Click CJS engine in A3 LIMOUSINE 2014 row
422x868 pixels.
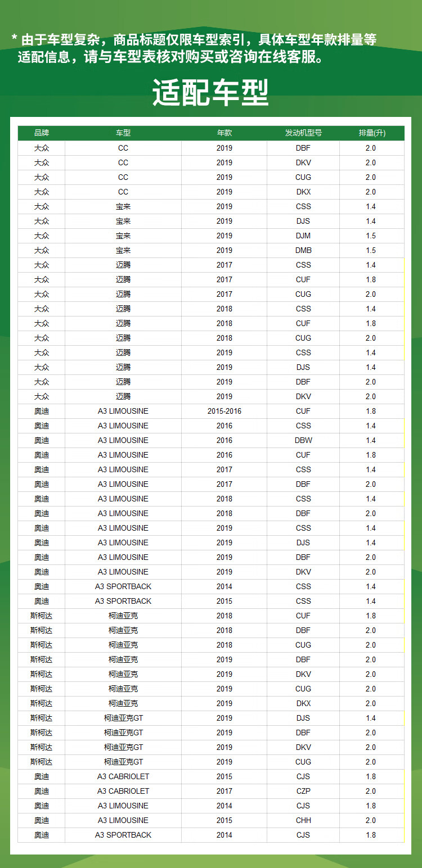(303, 806)
